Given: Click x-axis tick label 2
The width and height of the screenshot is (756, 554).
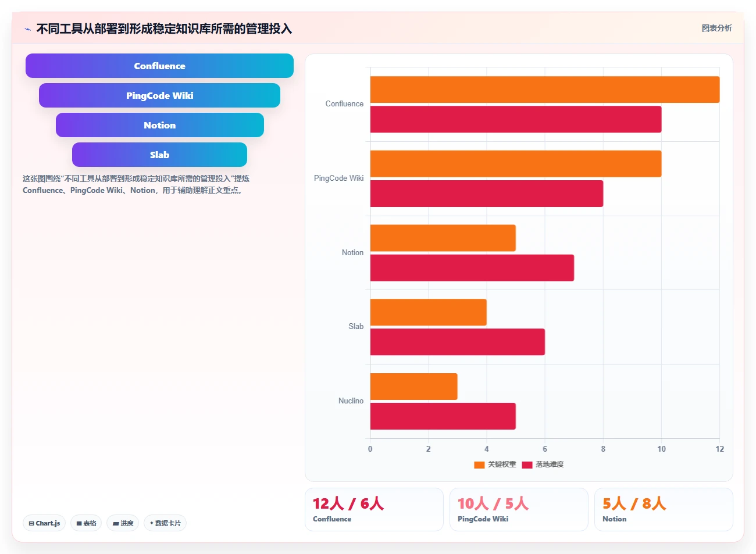Looking at the screenshot, I should click(429, 449).
